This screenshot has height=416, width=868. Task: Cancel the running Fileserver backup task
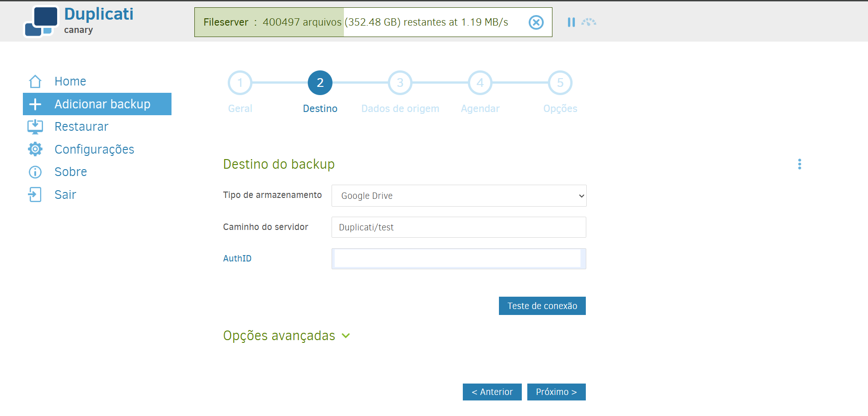536,22
